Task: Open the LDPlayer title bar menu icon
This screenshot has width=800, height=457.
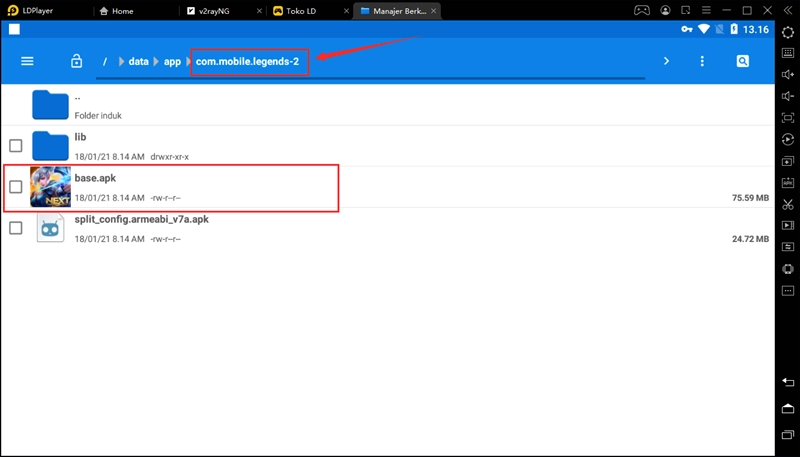Action: pos(706,10)
